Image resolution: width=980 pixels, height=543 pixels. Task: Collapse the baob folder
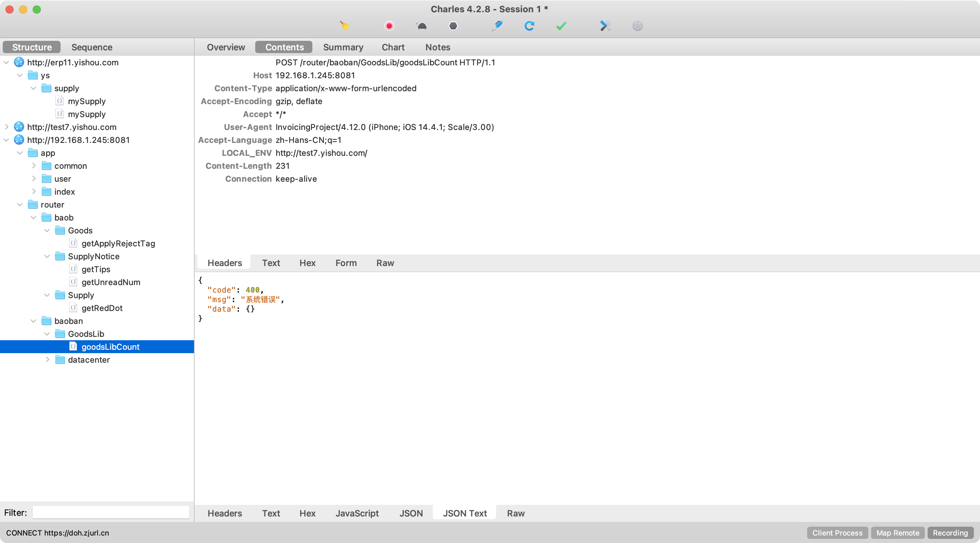(34, 217)
